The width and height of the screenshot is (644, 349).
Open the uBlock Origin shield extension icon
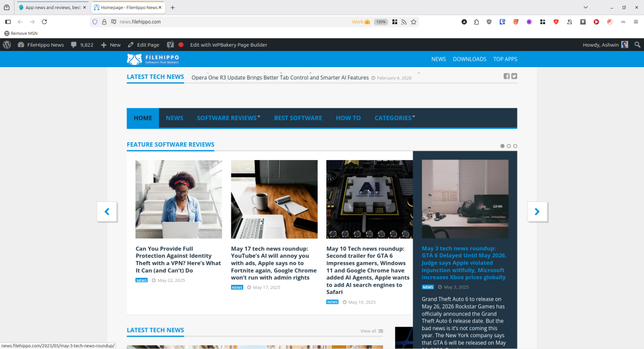489,22
